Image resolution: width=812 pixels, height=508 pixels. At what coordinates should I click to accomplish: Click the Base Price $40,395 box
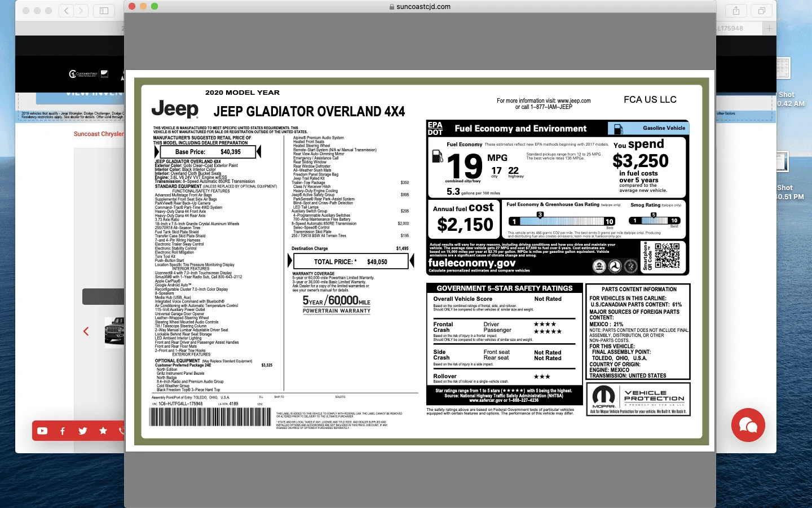[x=208, y=152]
